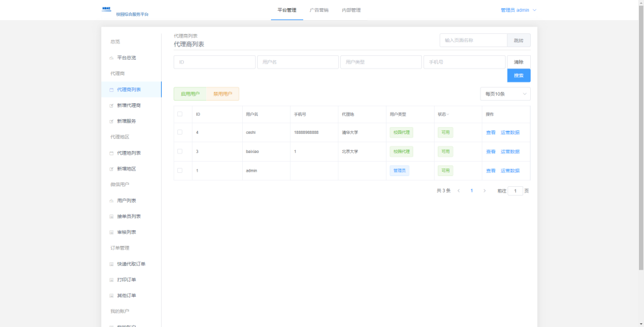Check the row checkbox for baixiao
Image resolution: width=644 pixels, height=327 pixels.
180,151
